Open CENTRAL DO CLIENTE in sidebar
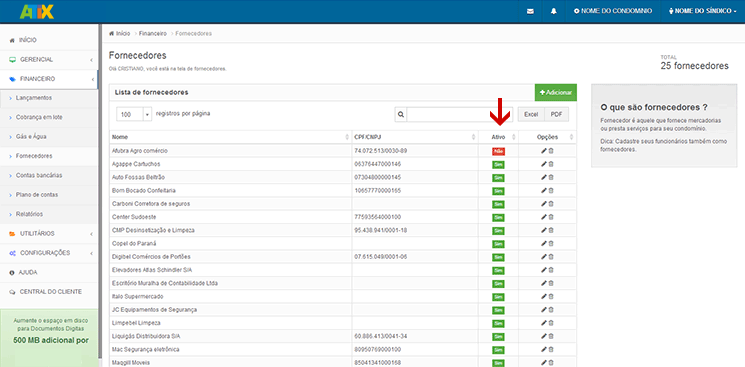The width and height of the screenshot is (745, 367). click(49, 292)
